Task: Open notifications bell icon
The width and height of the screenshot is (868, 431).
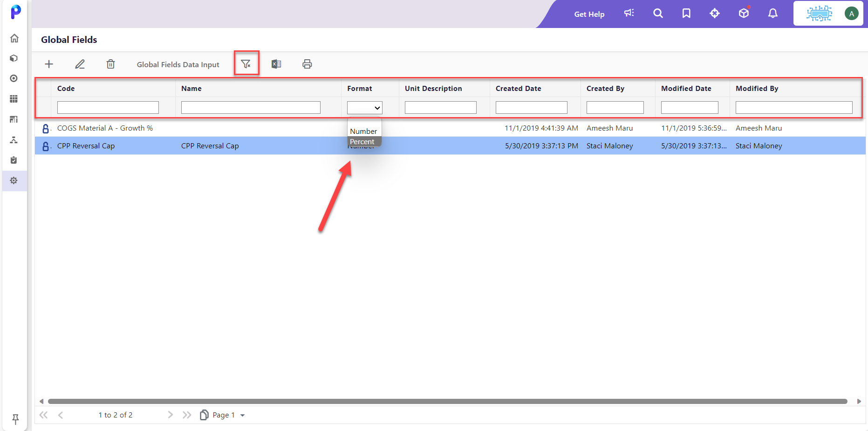Action: 773,13
